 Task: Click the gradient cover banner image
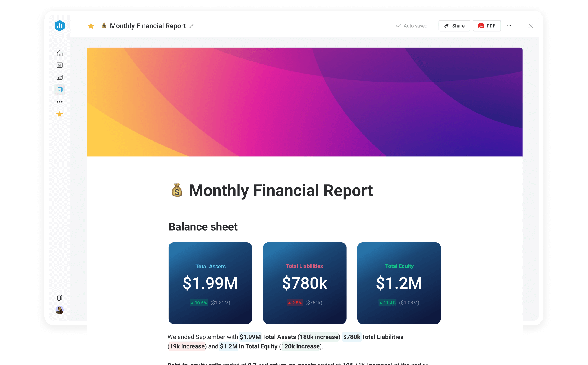pyautogui.click(x=305, y=102)
